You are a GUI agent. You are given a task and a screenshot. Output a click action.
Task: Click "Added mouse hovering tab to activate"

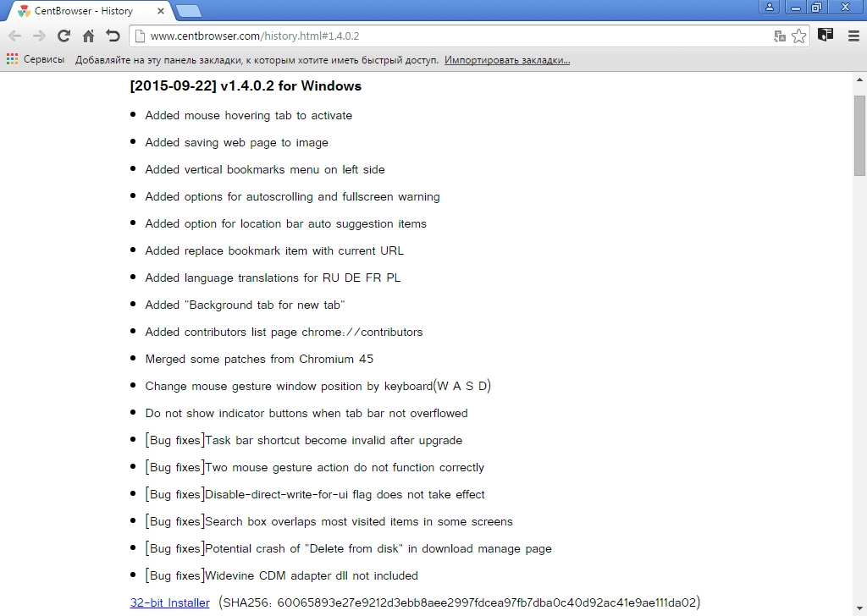click(x=249, y=115)
